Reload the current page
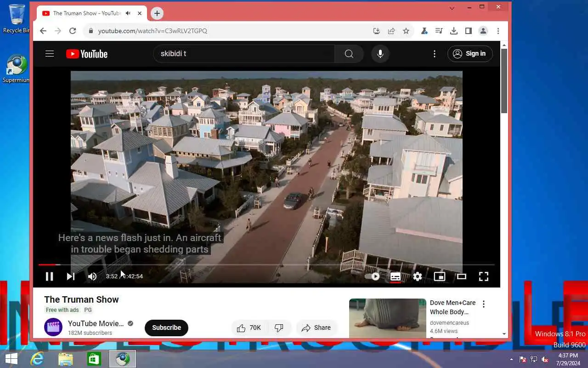 pyautogui.click(x=73, y=31)
